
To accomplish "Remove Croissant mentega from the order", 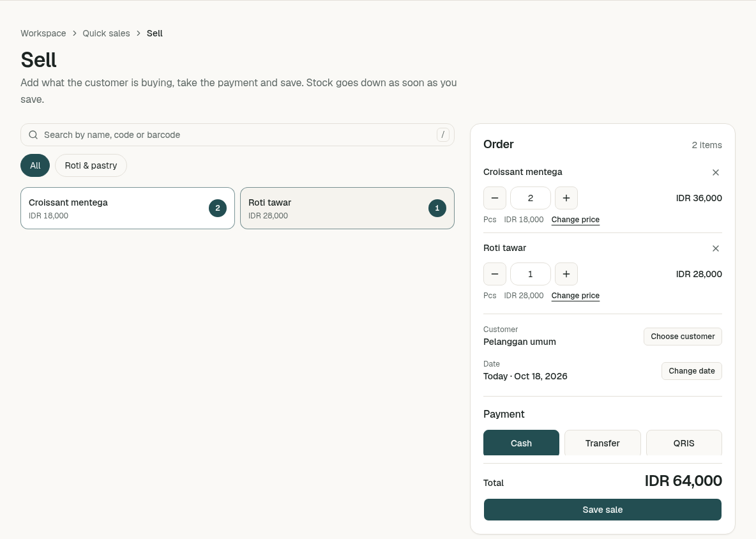I will [716, 172].
